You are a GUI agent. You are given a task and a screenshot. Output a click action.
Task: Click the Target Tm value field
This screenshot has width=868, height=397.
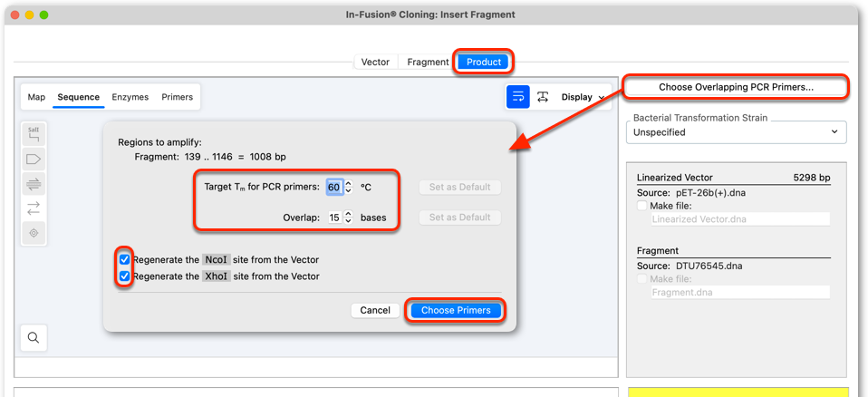[334, 187]
